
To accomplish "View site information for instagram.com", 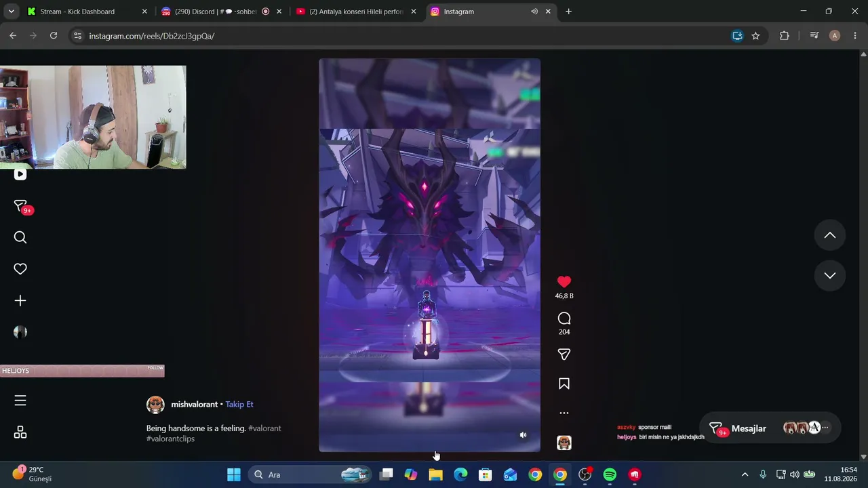I will (77, 36).
